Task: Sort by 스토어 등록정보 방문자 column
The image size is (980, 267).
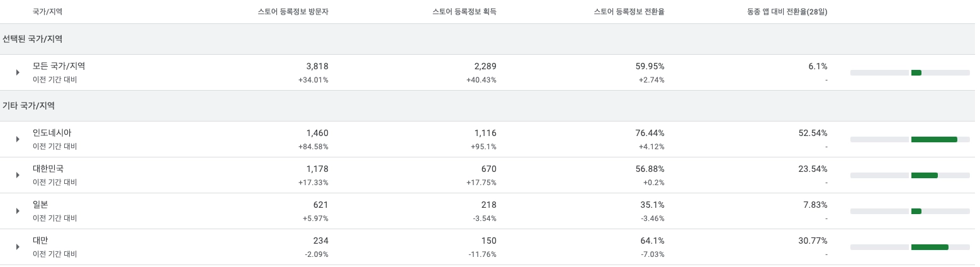Action: [293, 12]
